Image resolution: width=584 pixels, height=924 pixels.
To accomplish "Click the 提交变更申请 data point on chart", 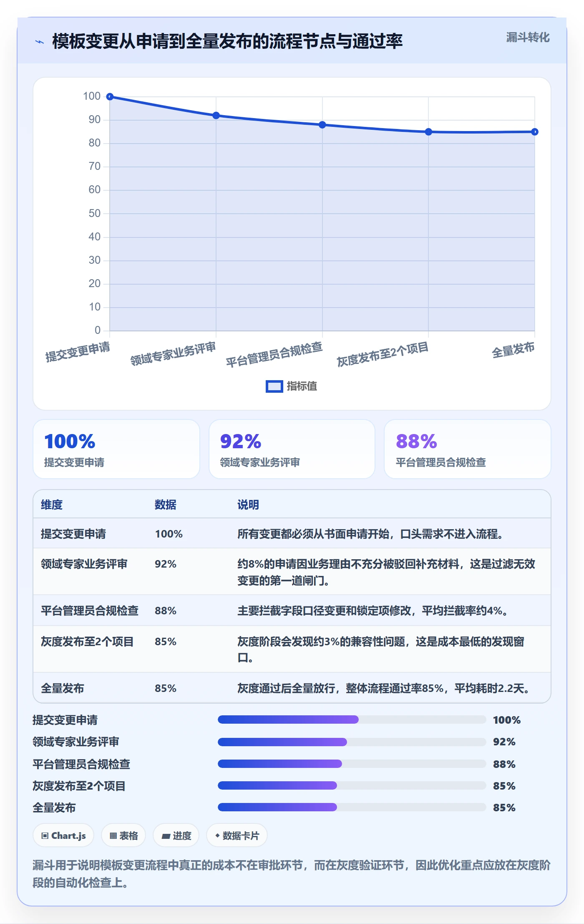I will point(110,97).
